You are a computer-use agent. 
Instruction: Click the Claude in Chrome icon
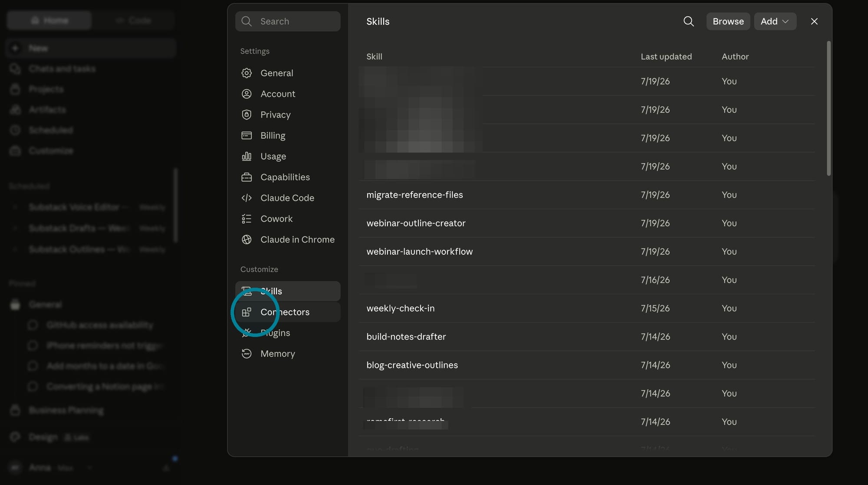click(247, 239)
